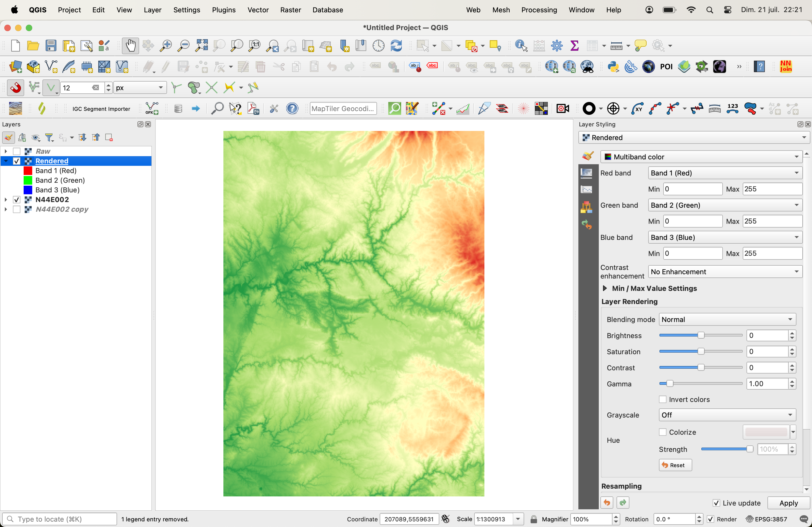Click the redo style arrow button
This screenshot has height=527, width=812.
point(623,503)
